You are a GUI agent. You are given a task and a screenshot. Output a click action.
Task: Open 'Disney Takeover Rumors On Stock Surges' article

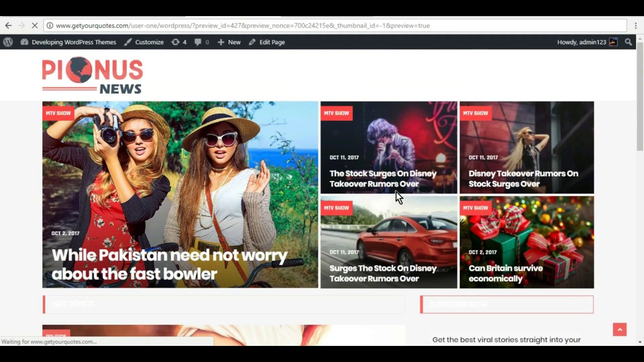pyautogui.click(x=523, y=178)
